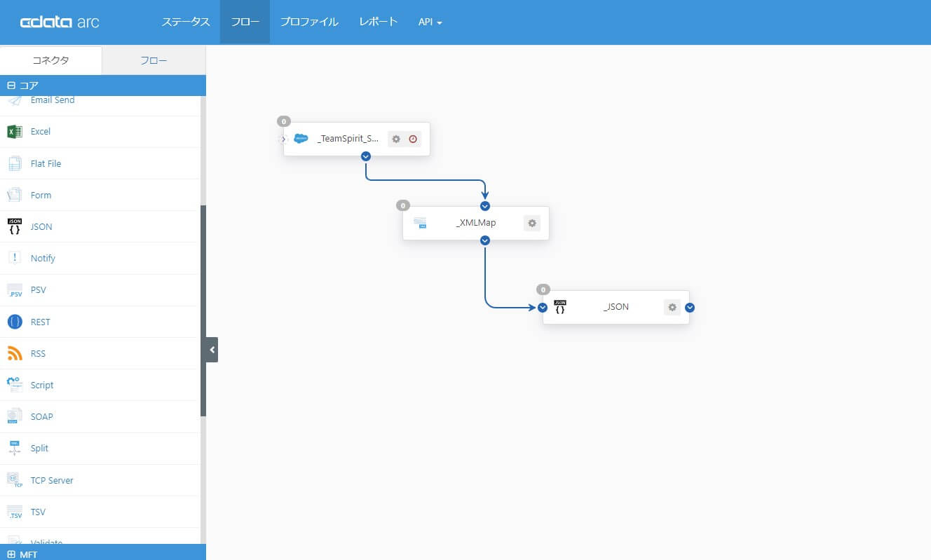Viewport: 931px width, 560px height.
Task: Click input port left of _JSON node
Action: 543,307
